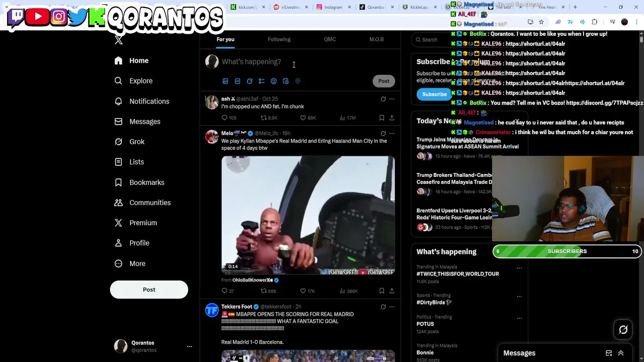
Task: Click the subscribers goal progress bar
Action: coord(567,251)
